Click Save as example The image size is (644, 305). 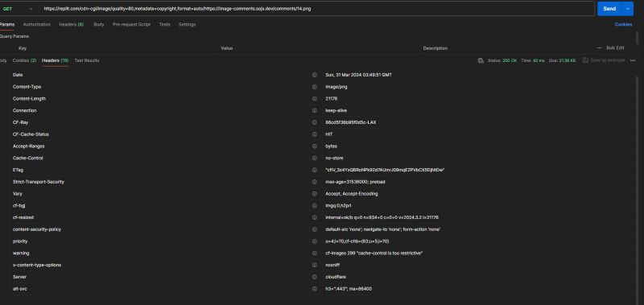604,60
